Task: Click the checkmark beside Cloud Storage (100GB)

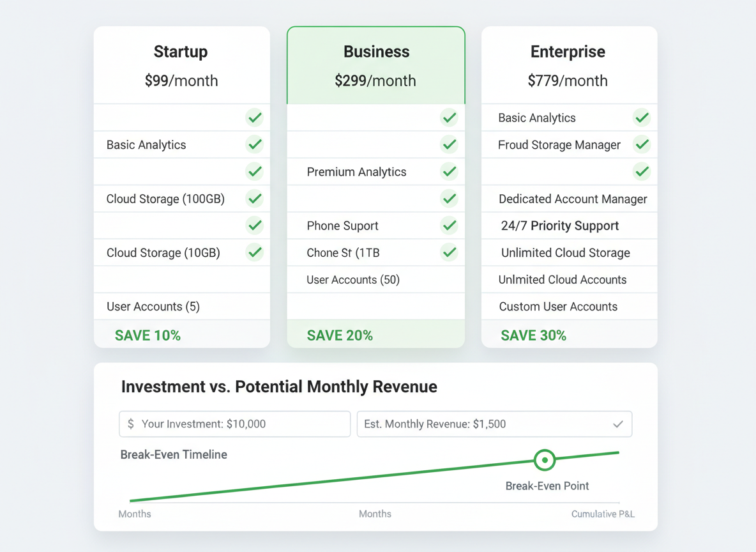Action: pos(255,199)
